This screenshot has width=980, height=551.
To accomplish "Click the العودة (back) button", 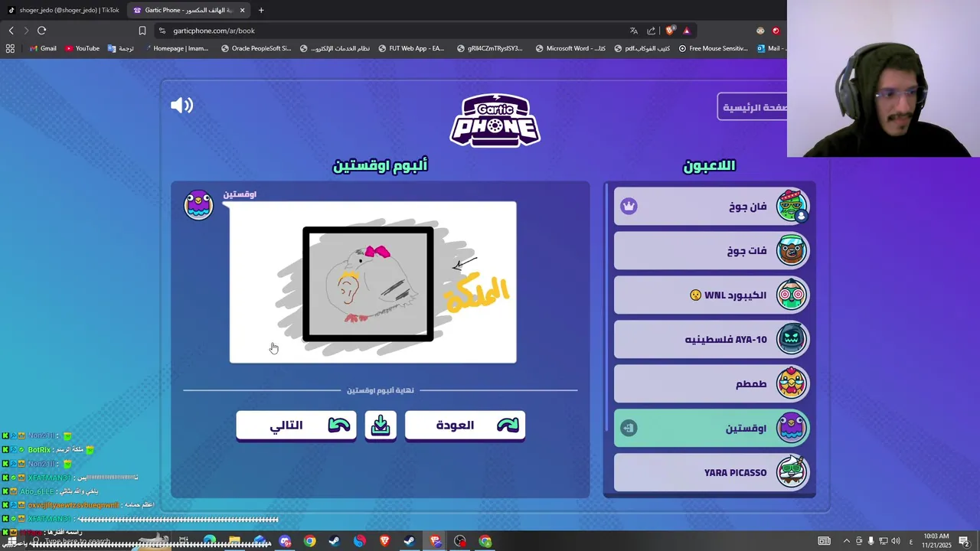I will pos(465,425).
